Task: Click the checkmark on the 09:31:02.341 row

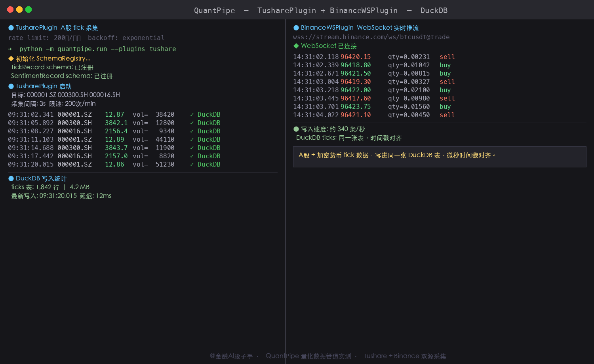Action: 192,115
